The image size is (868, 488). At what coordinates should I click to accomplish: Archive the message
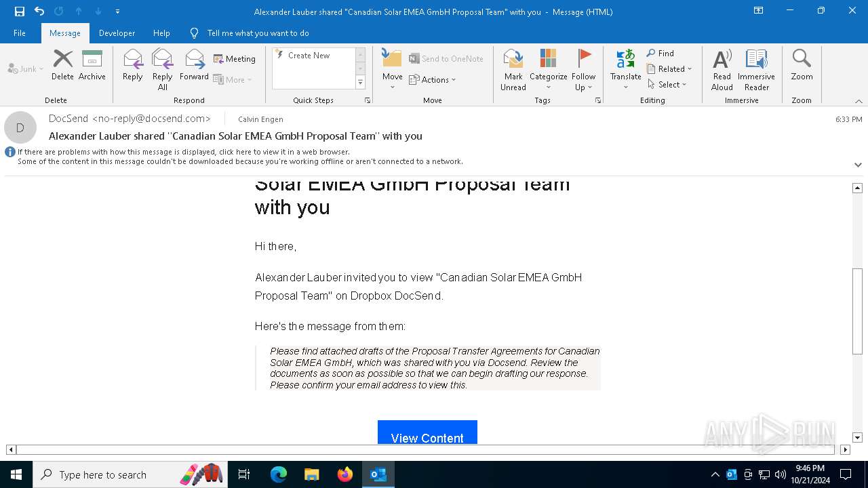click(92, 65)
